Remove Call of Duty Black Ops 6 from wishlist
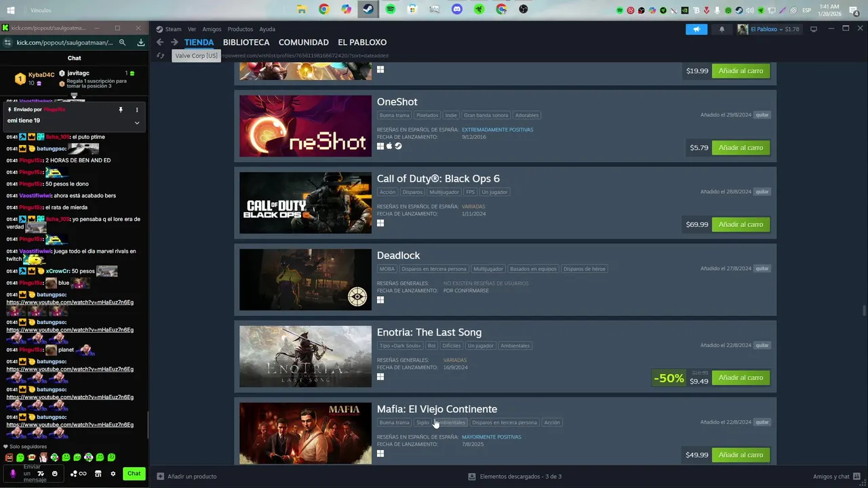The image size is (868, 488). click(x=762, y=192)
